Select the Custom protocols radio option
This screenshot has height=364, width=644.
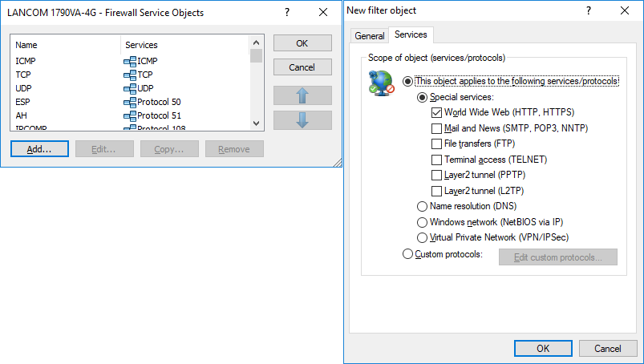tap(407, 254)
